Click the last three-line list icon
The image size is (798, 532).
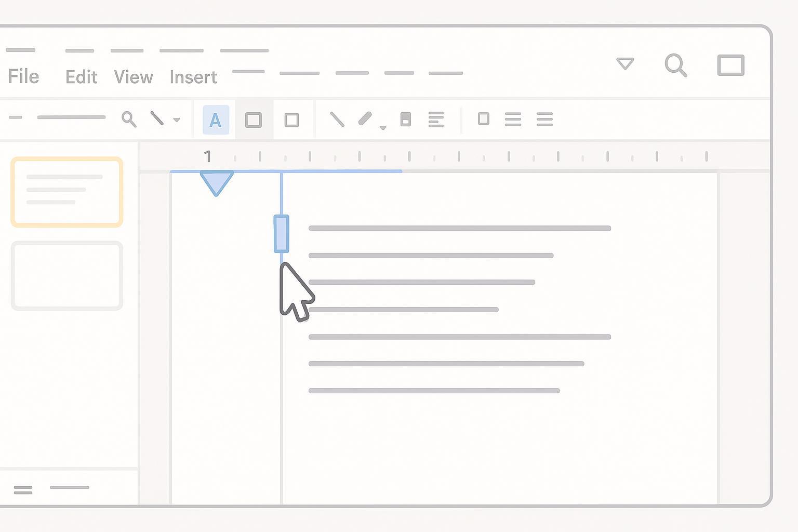coord(544,119)
